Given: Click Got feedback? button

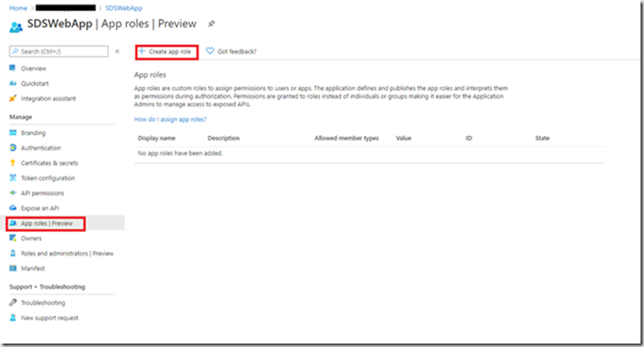Looking at the screenshot, I should pos(231,51).
